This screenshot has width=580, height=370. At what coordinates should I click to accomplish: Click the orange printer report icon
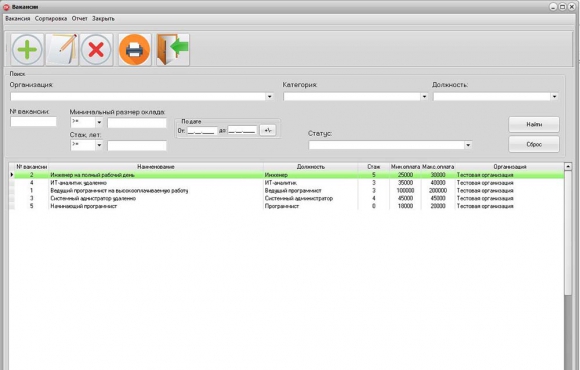pos(135,50)
